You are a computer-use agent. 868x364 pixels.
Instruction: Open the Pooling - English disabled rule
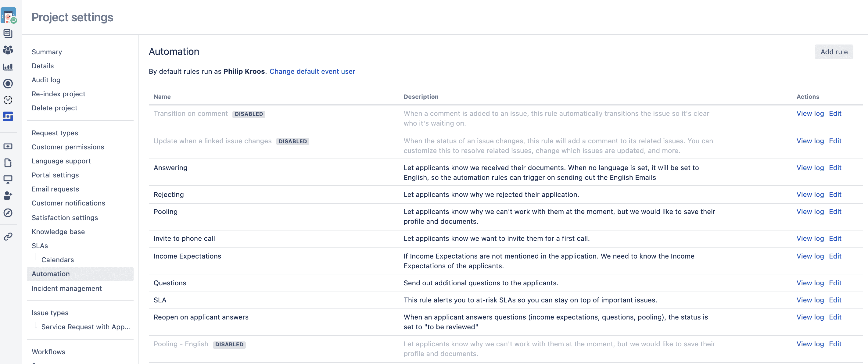[181, 344]
